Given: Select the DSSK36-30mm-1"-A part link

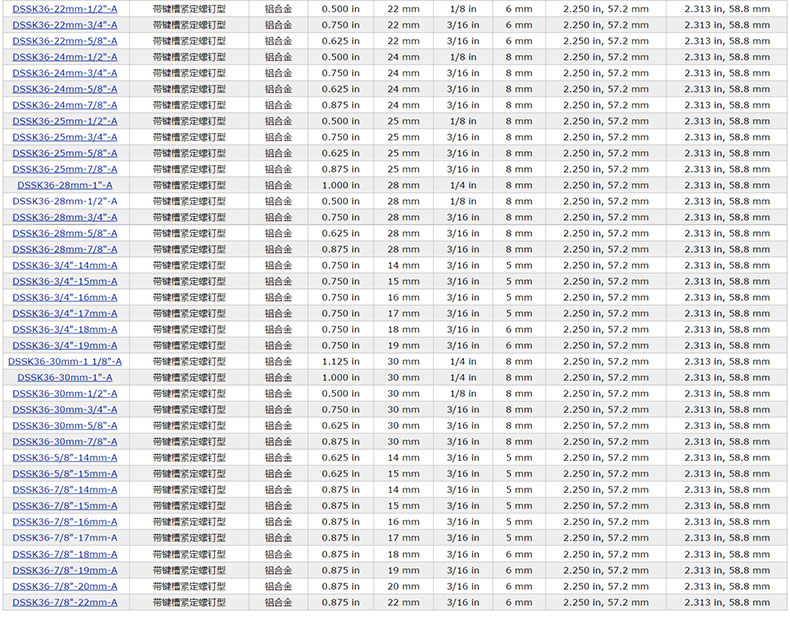Looking at the screenshot, I should (65, 377).
